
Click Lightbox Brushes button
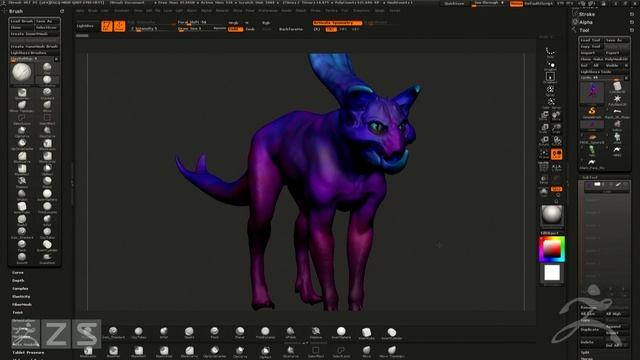click(34, 53)
